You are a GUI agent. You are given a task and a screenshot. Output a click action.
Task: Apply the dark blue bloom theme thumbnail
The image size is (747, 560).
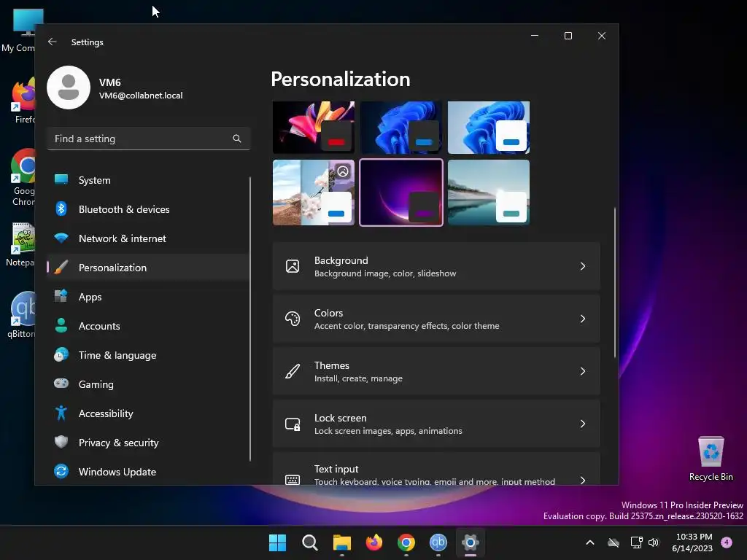click(401, 127)
